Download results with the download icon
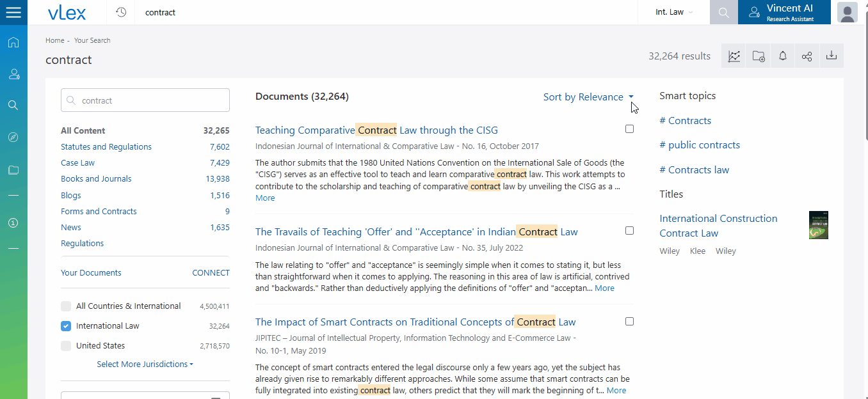The width and height of the screenshot is (868, 399). click(x=831, y=56)
